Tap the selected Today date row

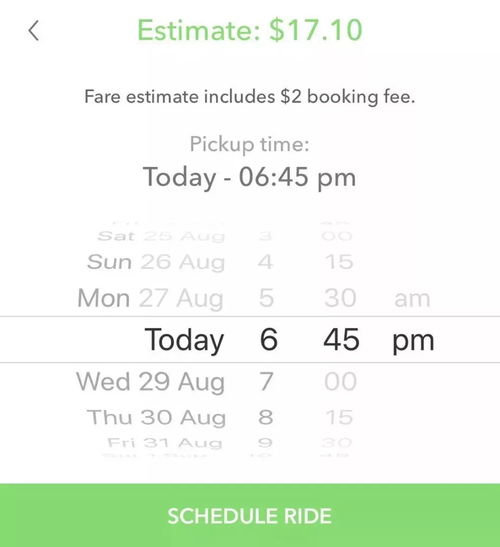coord(184,340)
